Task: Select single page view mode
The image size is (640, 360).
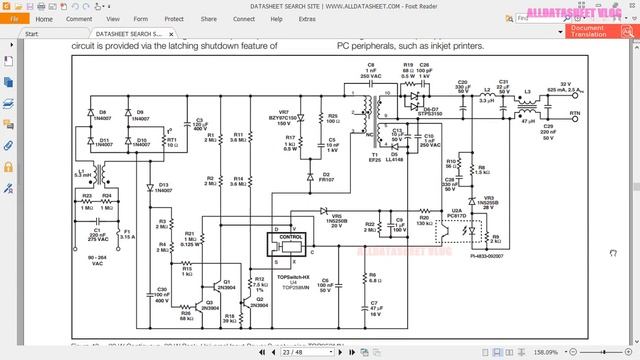Action: 485,352
